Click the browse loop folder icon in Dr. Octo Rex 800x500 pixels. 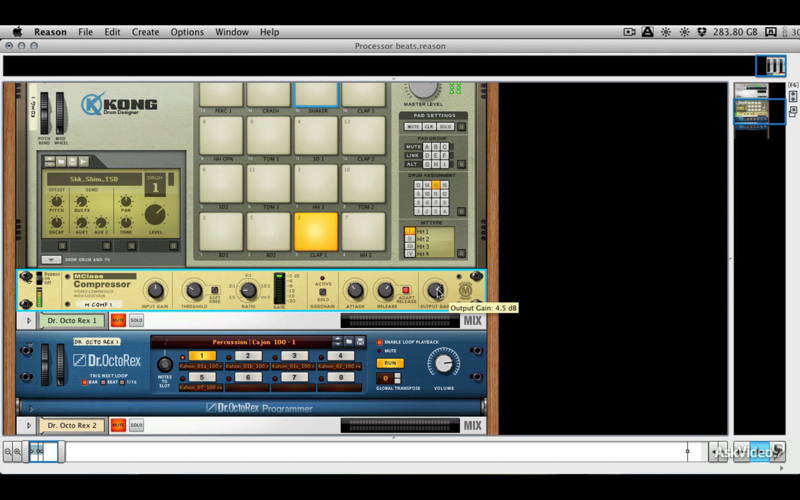tap(349, 341)
